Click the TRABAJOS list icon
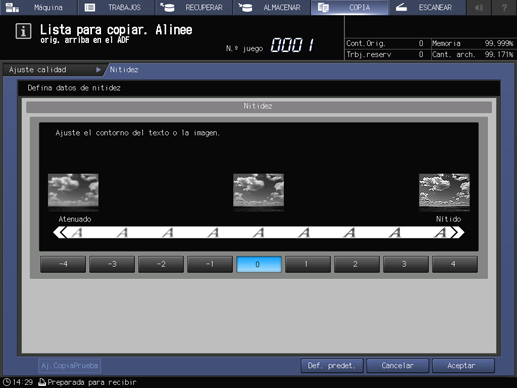Image resolution: width=517 pixels, height=388 pixels. coord(90,7)
